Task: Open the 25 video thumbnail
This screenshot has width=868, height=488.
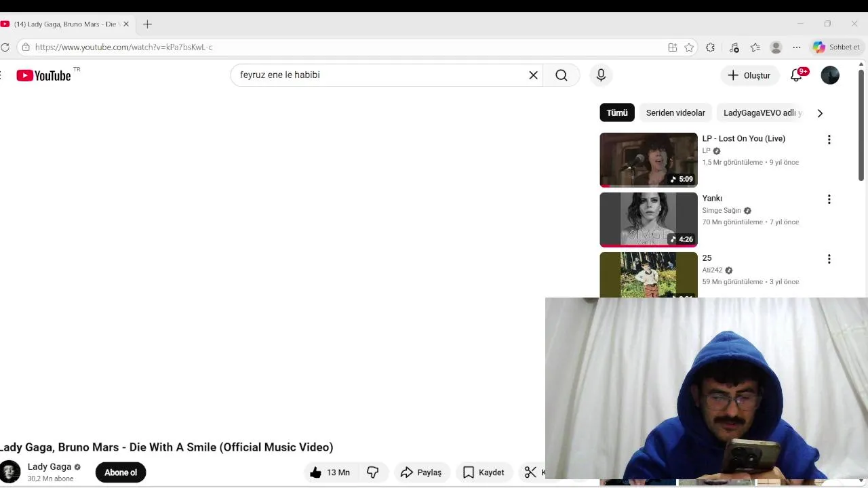Action: pyautogui.click(x=648, y=275)
